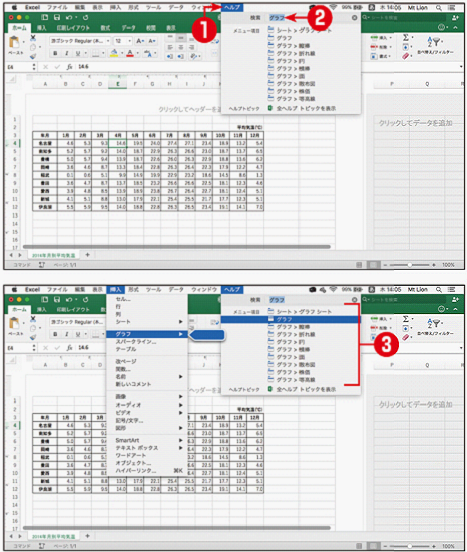Click テーブル in bottom 挿入 menu
This screenshot has height=552, width=467.
[x=126, y=349]
